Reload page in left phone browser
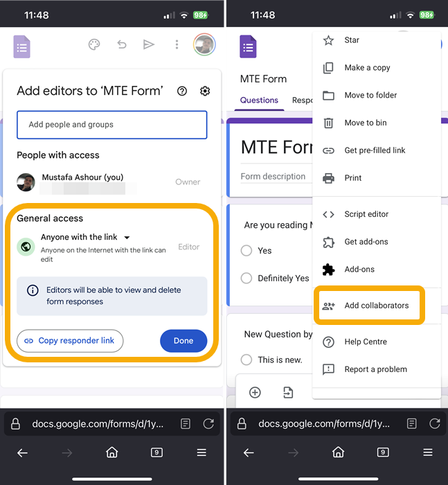The width and height of the screenshot is (448, 485). 208,424
